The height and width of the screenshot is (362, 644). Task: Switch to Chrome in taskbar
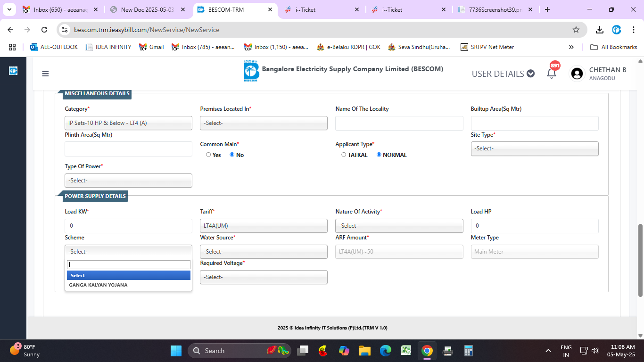(x=427, y=351)
